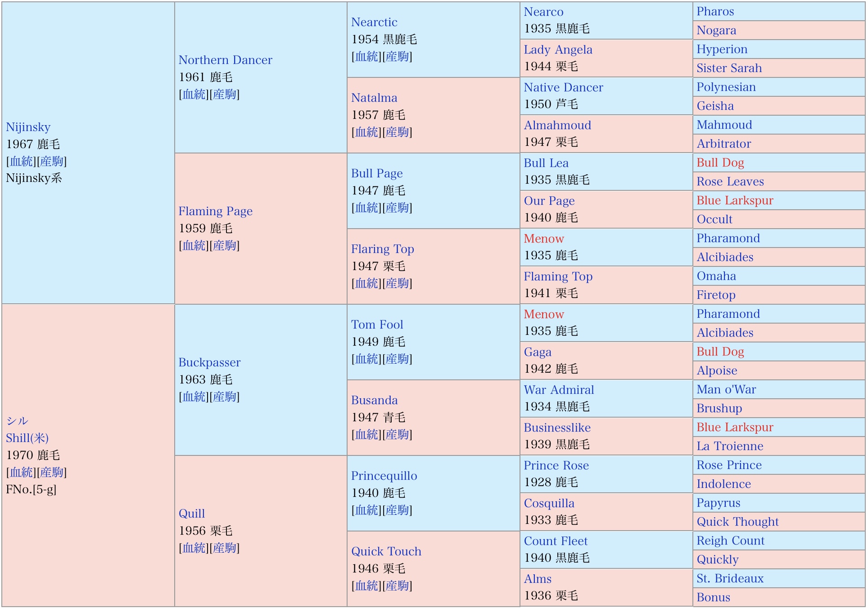Open the Princequillo link
The height and width of the screenshot is (608, 868).
pos(384,476)
